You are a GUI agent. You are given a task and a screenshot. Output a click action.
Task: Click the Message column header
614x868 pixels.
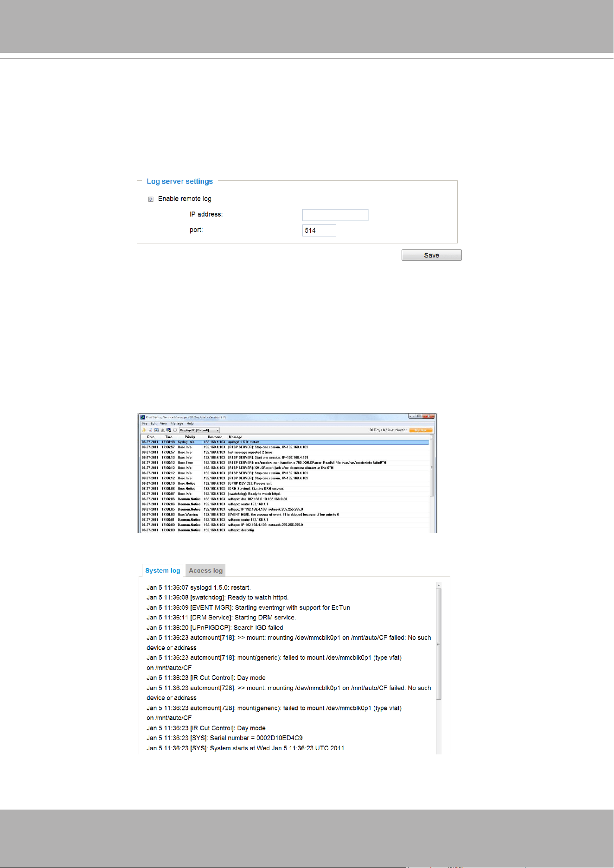236,437
